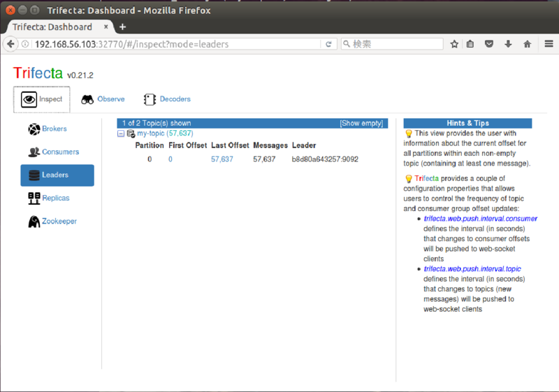Click the [Show empty] link
Viewport: 559px width, 392px height.
coord(361,123)
